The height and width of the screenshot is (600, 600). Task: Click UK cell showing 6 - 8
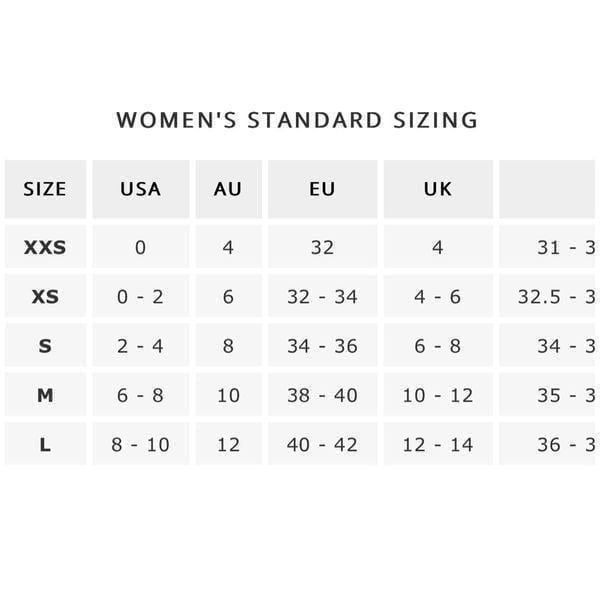coord(438,346)
